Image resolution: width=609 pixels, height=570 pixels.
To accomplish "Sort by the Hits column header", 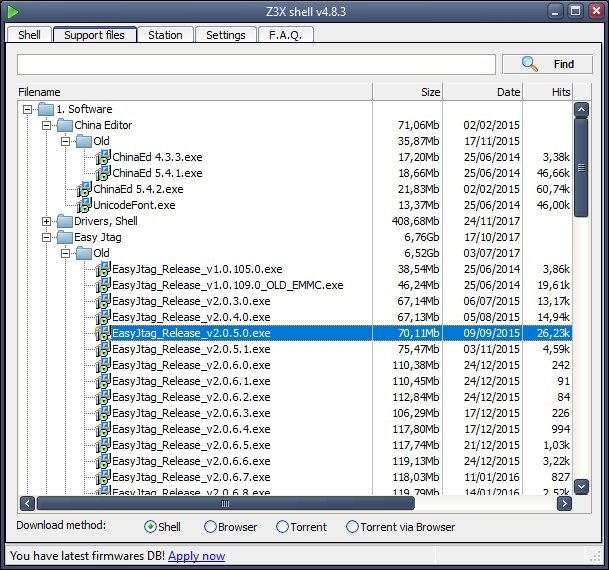I will [548, 92].
